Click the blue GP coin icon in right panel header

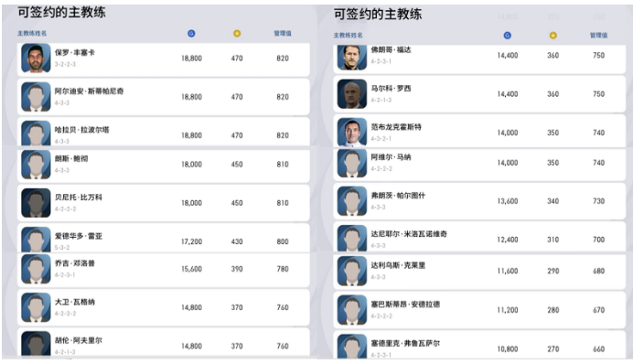point(508,36)
